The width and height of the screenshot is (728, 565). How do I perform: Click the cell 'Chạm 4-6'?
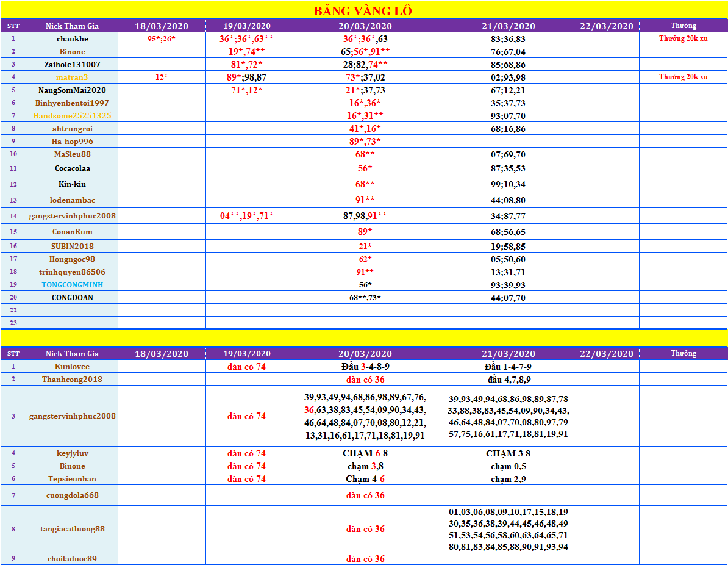[x=365, y=478]
